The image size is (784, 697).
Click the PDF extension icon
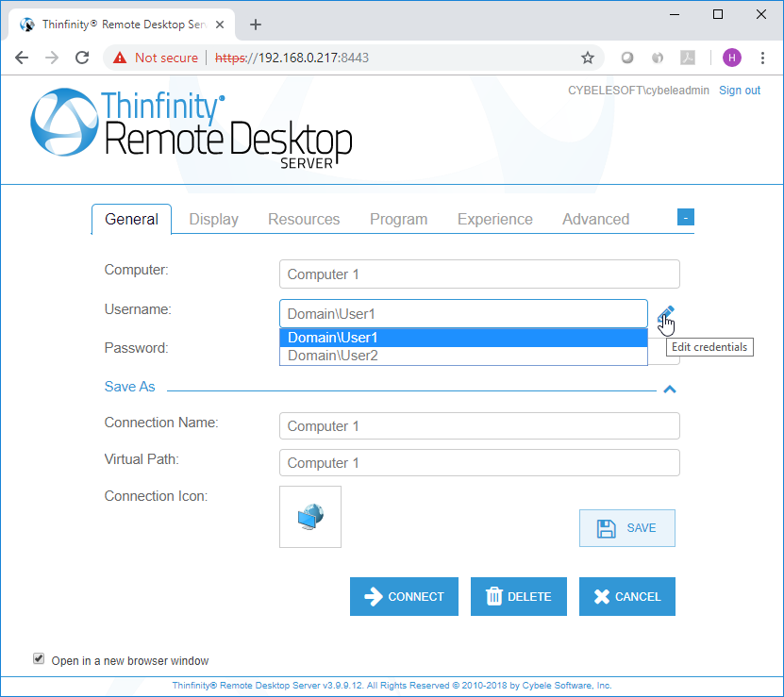pyautogui.click(x=688, y=58)
